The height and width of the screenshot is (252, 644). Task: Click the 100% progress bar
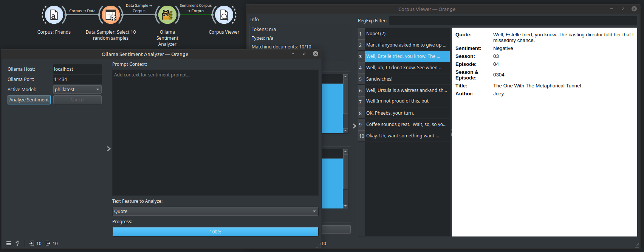[x=215, y=232]
